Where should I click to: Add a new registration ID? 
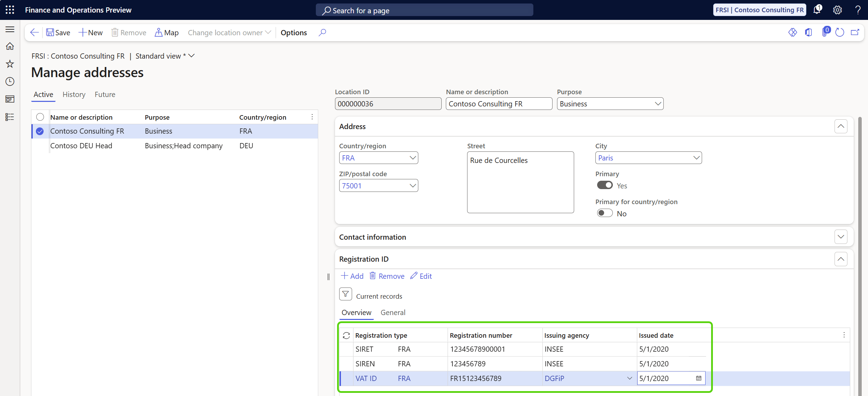click(352, 276)
